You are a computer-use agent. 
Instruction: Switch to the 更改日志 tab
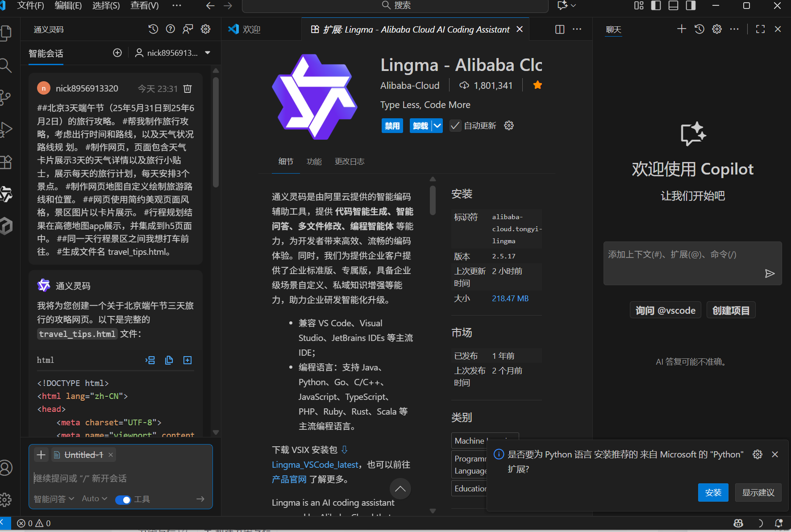point(350,162)
